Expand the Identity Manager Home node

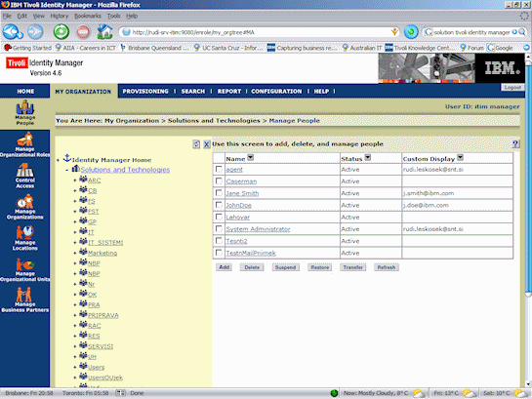click(x=58, y=160)
